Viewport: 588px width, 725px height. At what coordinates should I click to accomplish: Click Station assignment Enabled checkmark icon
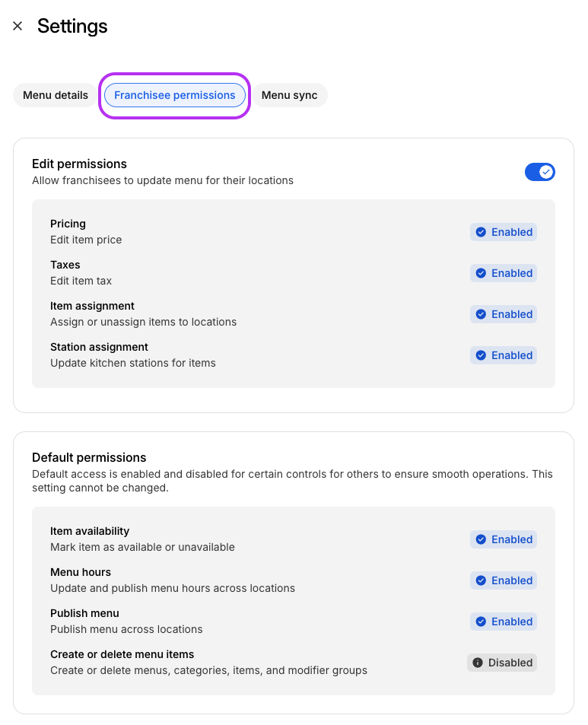coord(481,355)
